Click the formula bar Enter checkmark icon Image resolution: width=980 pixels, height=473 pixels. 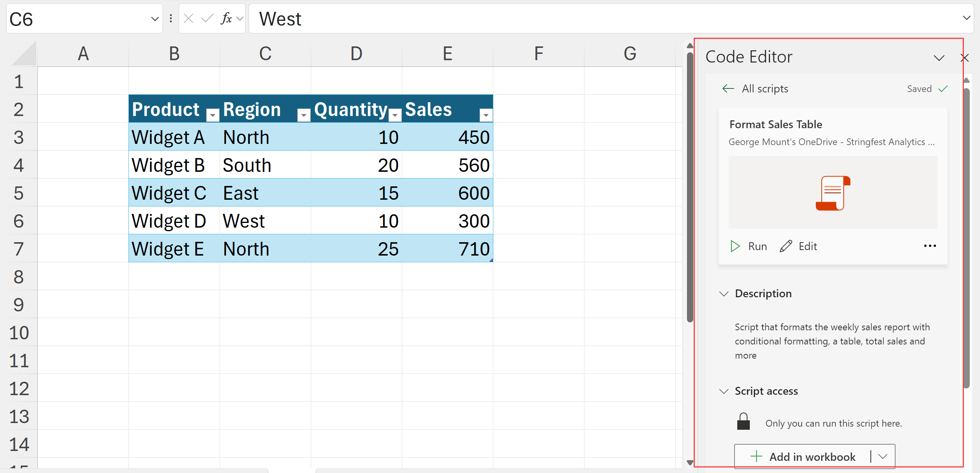point(207,18)
